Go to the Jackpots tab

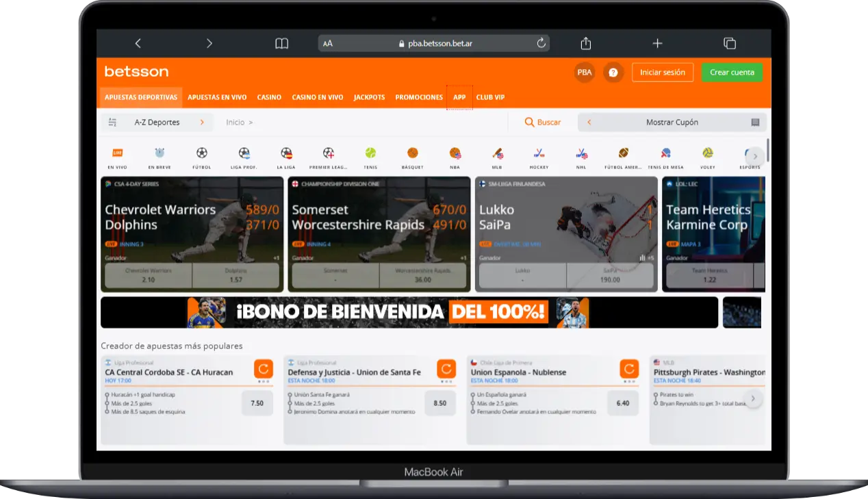[369, 97]
